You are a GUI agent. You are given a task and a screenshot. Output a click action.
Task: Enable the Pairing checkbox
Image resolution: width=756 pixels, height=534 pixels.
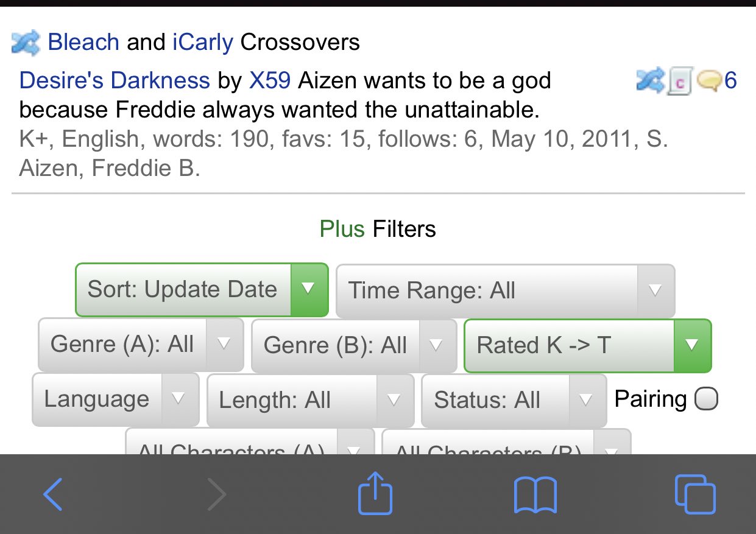707,399
